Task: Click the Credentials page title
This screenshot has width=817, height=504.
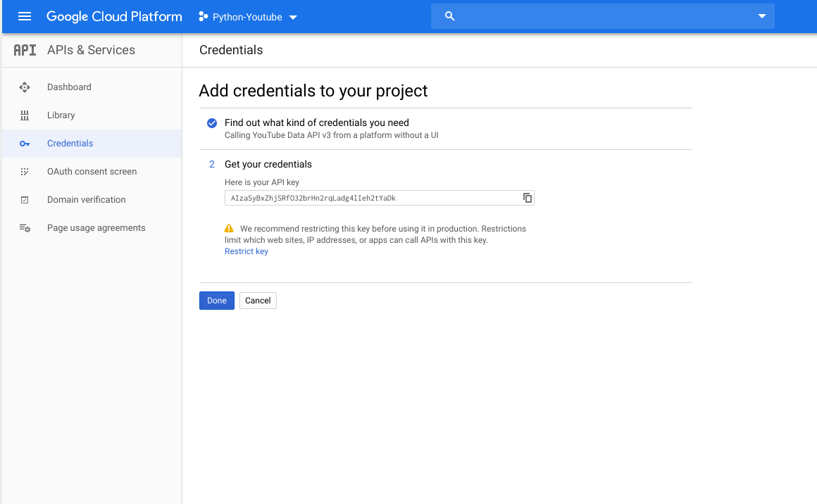Action: (231, 50)
